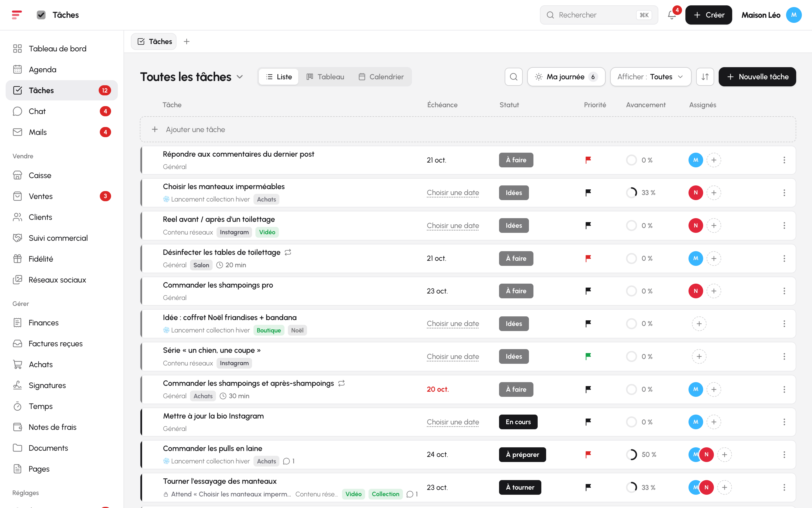Click 50 % progress of Commander les pulls

[641, 455]
